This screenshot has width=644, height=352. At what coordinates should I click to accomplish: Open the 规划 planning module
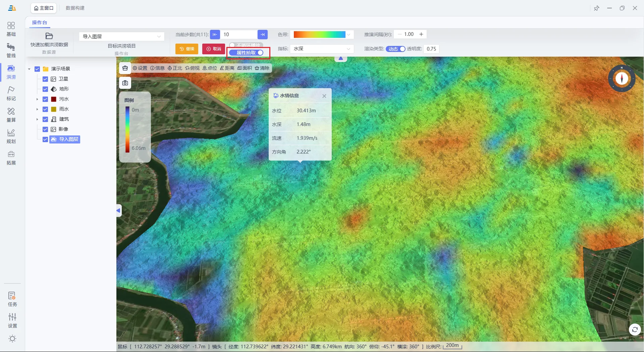click(11, 136)
